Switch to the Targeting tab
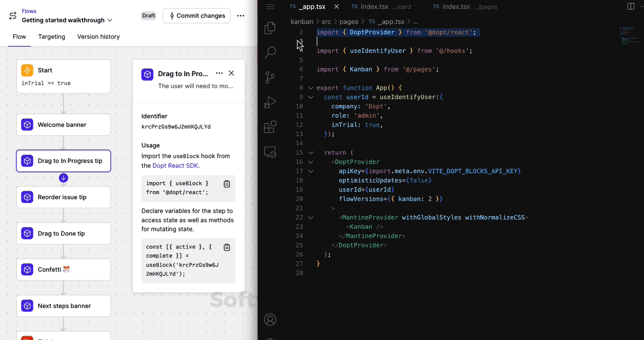644x340 pixels. 52,37
